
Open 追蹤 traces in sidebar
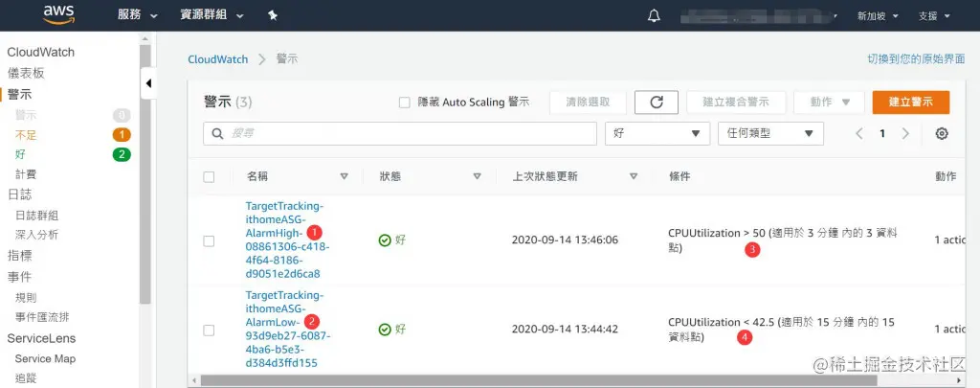[26, 378]
